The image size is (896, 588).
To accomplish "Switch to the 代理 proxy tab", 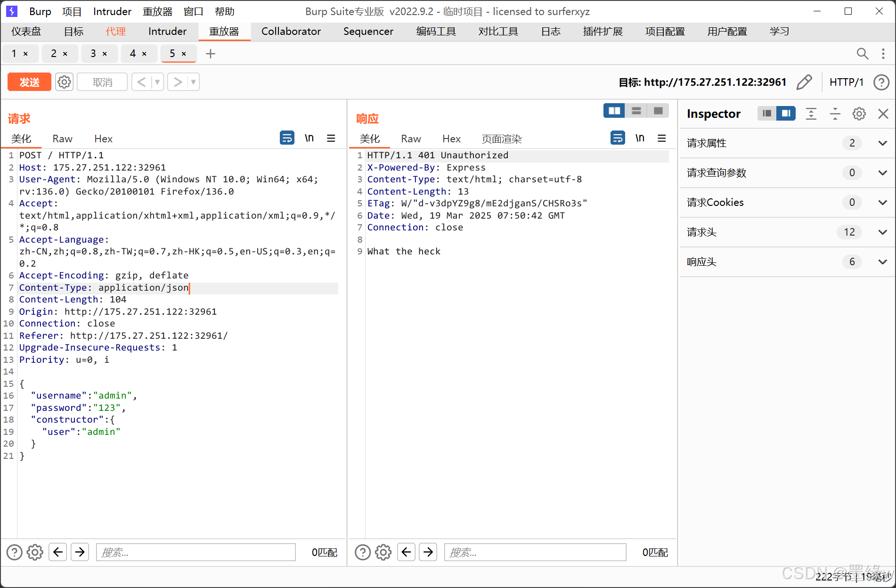I will 115,32.
